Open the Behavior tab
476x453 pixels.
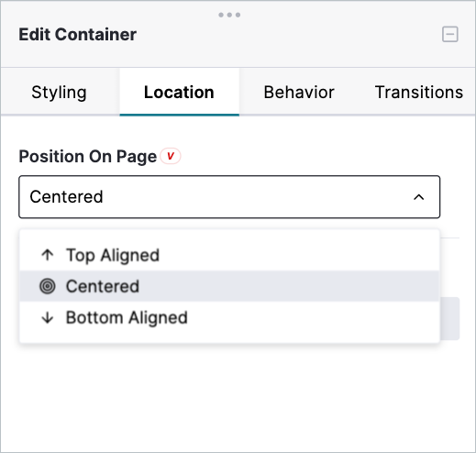point(299,92)
